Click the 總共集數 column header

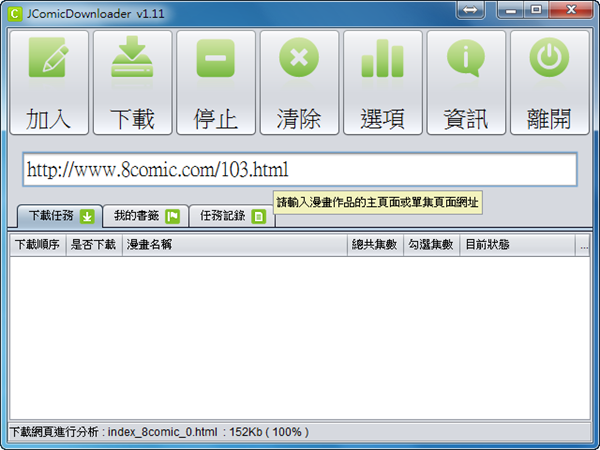pos(375,245)
